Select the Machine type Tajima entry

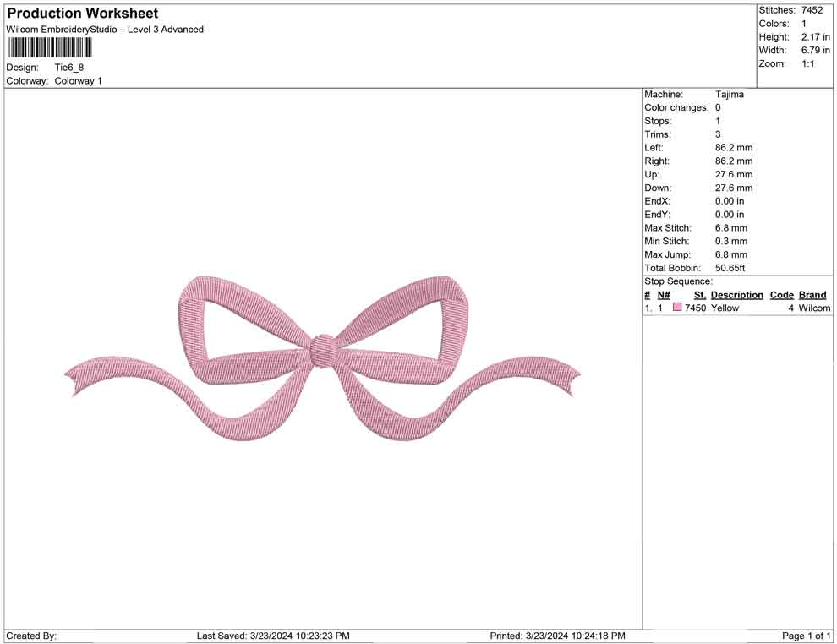(730, 94)
